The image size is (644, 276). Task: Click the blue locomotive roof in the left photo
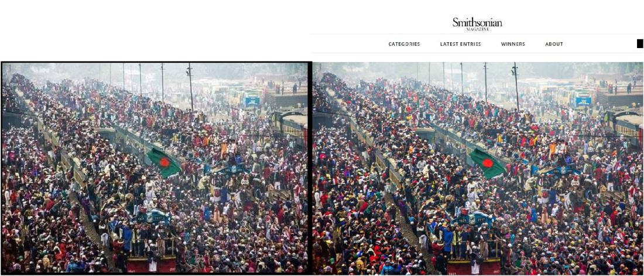pos(153,217)
